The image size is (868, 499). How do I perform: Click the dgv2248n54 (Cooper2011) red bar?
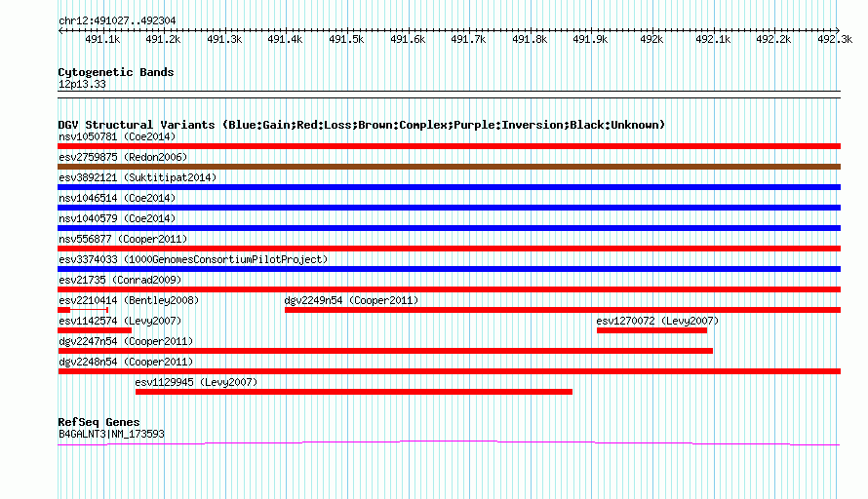pyautogui.click(x=449, y=371)
